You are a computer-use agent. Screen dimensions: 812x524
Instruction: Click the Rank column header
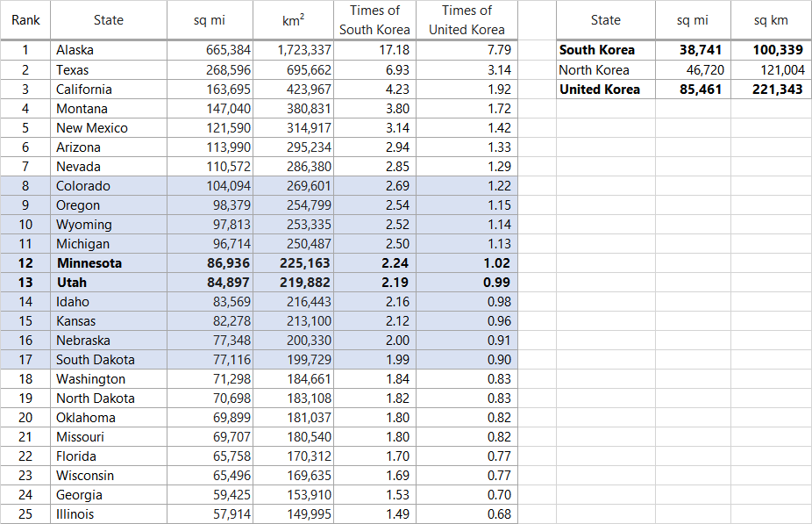pos(25,20)
